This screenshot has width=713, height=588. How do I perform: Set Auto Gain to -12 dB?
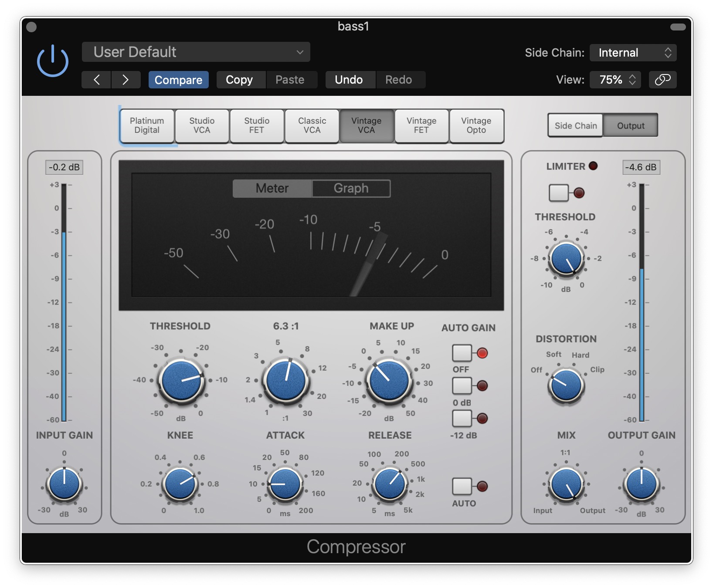tap(462, 419)
